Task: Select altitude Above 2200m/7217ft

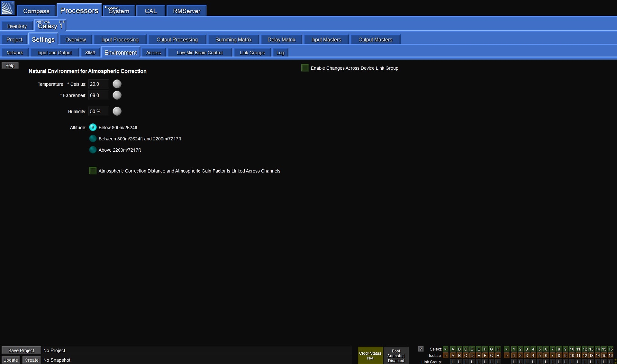Action: [93, 150]
